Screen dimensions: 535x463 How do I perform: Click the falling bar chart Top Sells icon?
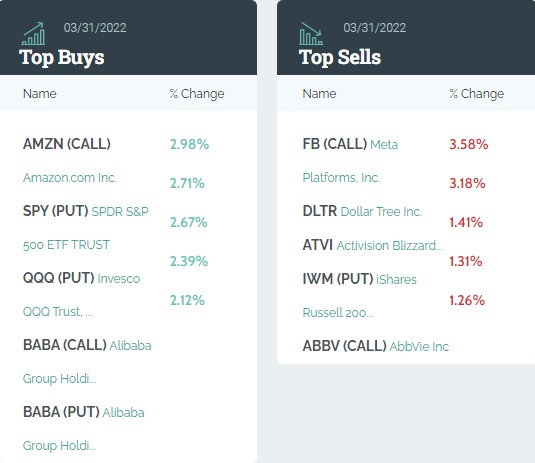(311, 33)
